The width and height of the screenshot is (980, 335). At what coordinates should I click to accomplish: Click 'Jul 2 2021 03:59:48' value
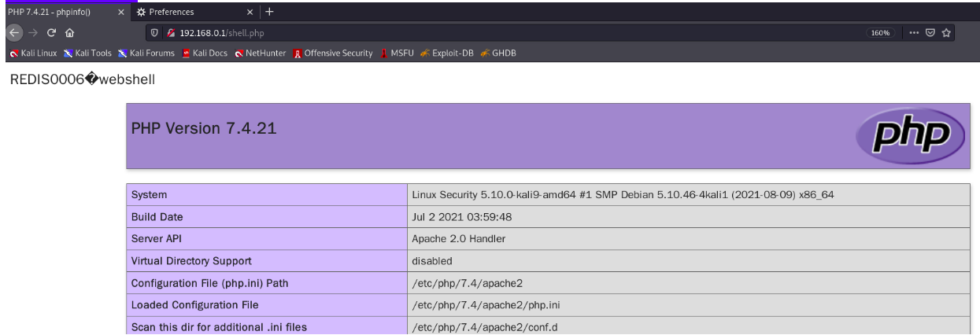[462, 216]
